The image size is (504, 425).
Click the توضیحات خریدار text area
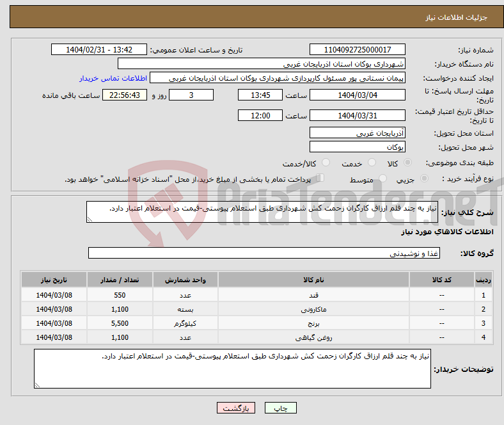(232, 368)
